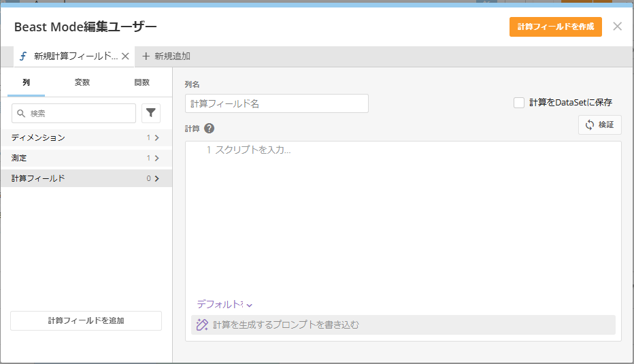
Task: Click the 検証 validate button
Action: 599,125
